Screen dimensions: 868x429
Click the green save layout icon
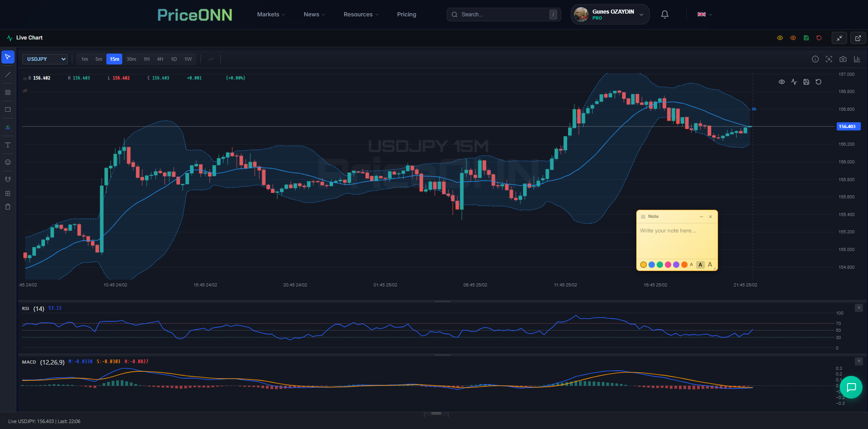pyautogui.click(x=807, y=38)
